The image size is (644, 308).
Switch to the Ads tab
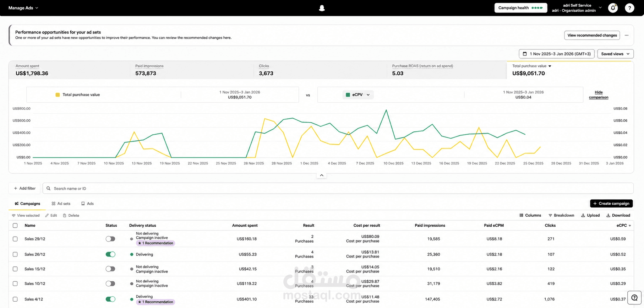pos(87,204)
